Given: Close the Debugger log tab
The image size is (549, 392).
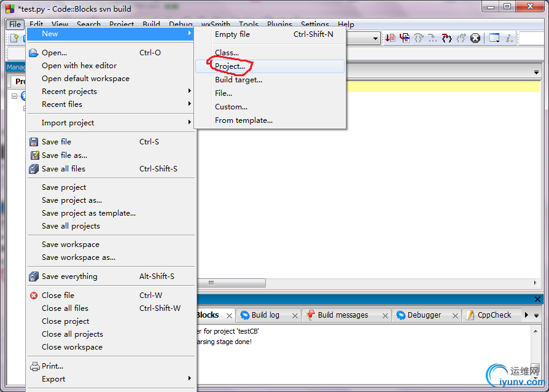Looking at the screenshot, I should 455,316.
